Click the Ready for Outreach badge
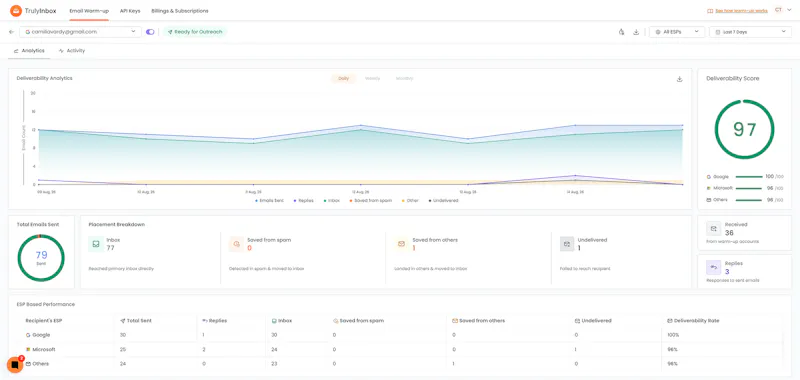Image resolution: width=800 pixels, height=380 pixels. [195, 32]
